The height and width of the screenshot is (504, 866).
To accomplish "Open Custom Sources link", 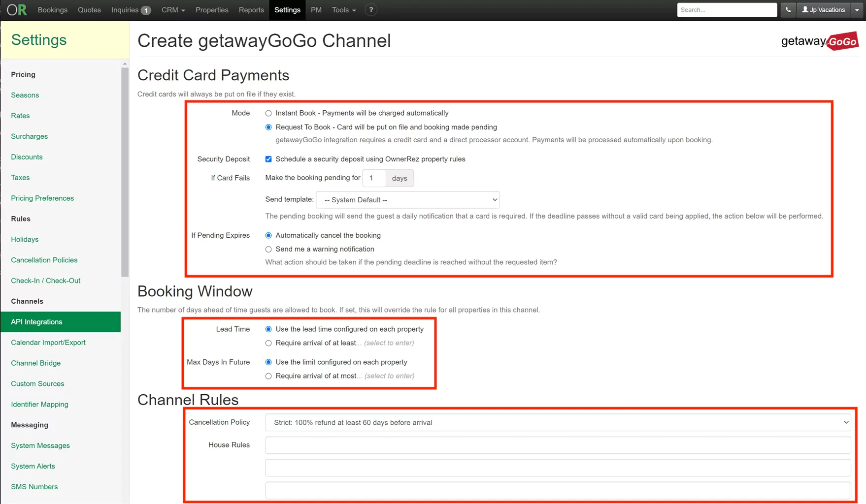I will pyautogui.click(x=37, y=384).
